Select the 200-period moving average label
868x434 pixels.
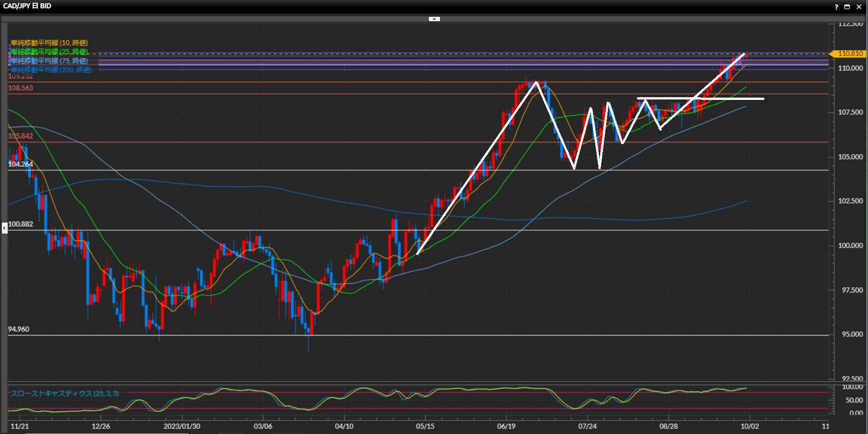(51, 70)
